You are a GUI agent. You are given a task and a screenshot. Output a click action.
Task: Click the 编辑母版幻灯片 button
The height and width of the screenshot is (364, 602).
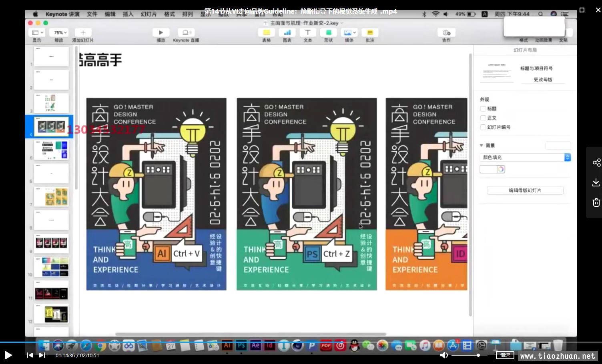pos(525,190)
